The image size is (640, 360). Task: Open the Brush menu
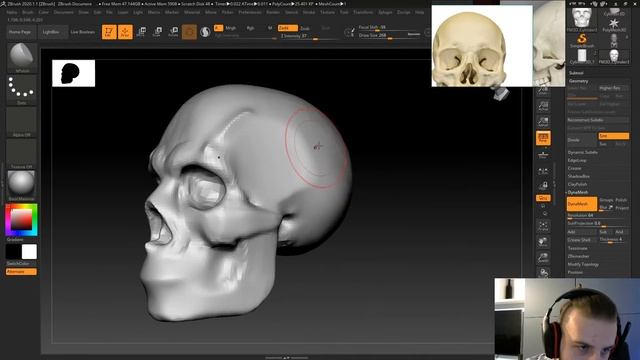(x=28, y=12)
